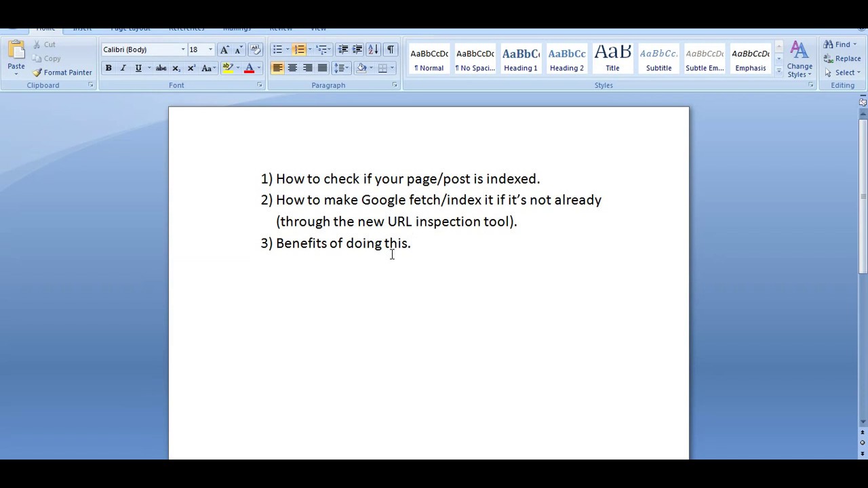Open Font dialog launcher
This screenshot has height=488, width=868.
click(260, 85)
